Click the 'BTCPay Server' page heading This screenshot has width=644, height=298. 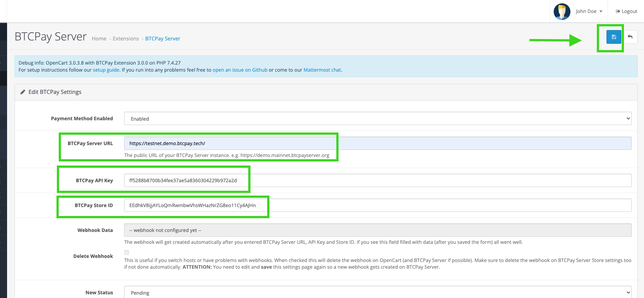[x=51, y=37]
